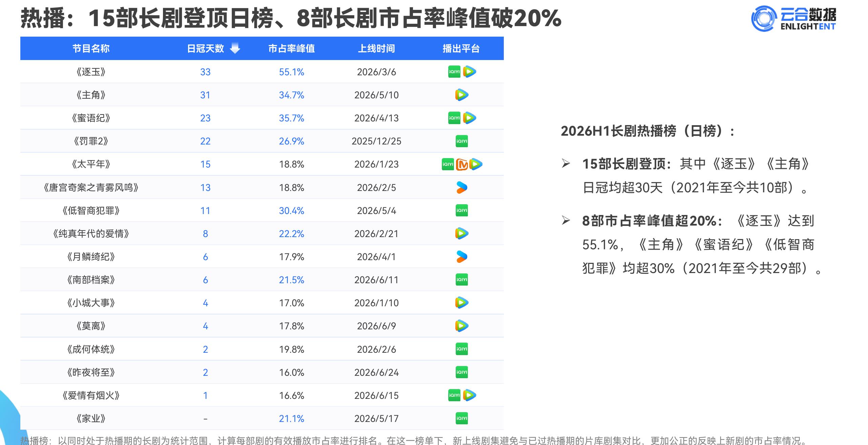Click the 30.4% market share value
Screen dimensions: 868x445
[x=291, y=211]
